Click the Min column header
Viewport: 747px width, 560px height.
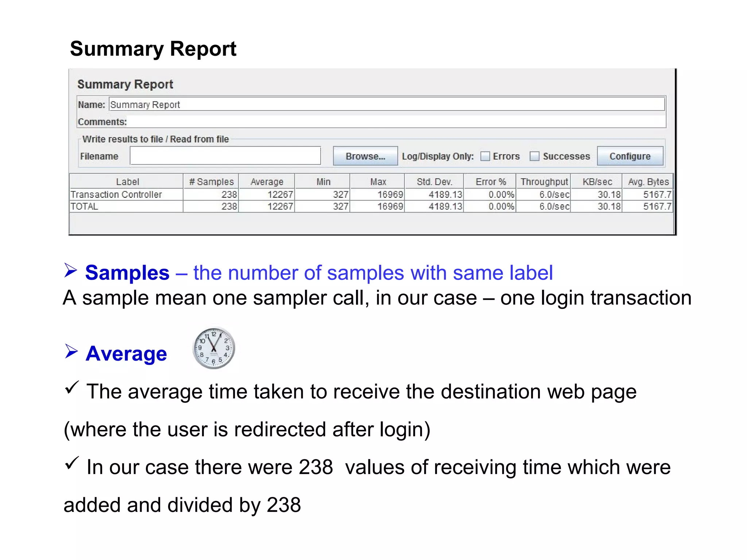[x=322, y=181]
